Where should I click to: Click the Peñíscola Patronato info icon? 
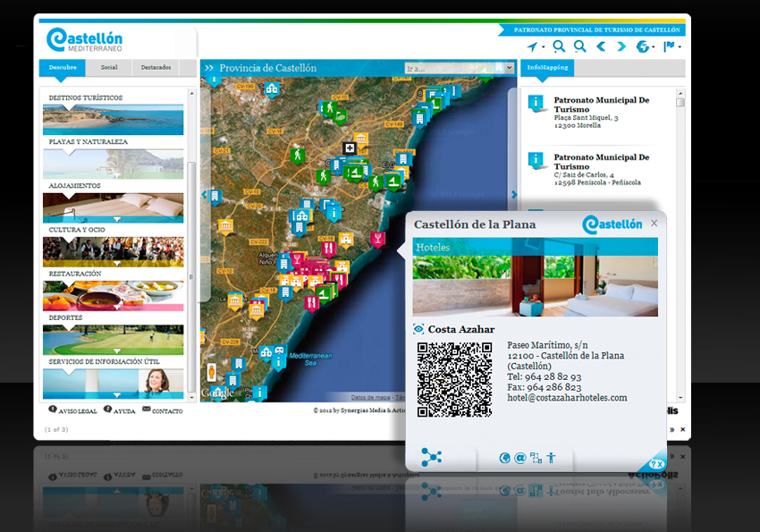point(536,160)
